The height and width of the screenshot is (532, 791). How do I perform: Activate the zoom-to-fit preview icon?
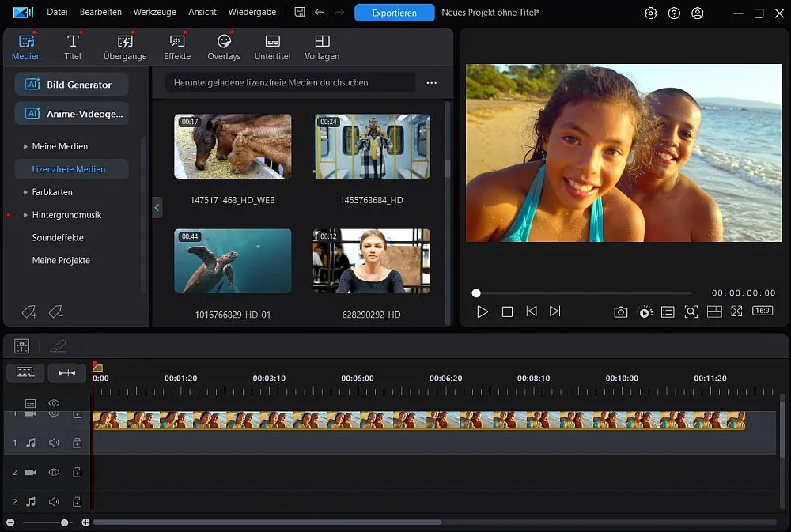[691, 311]
